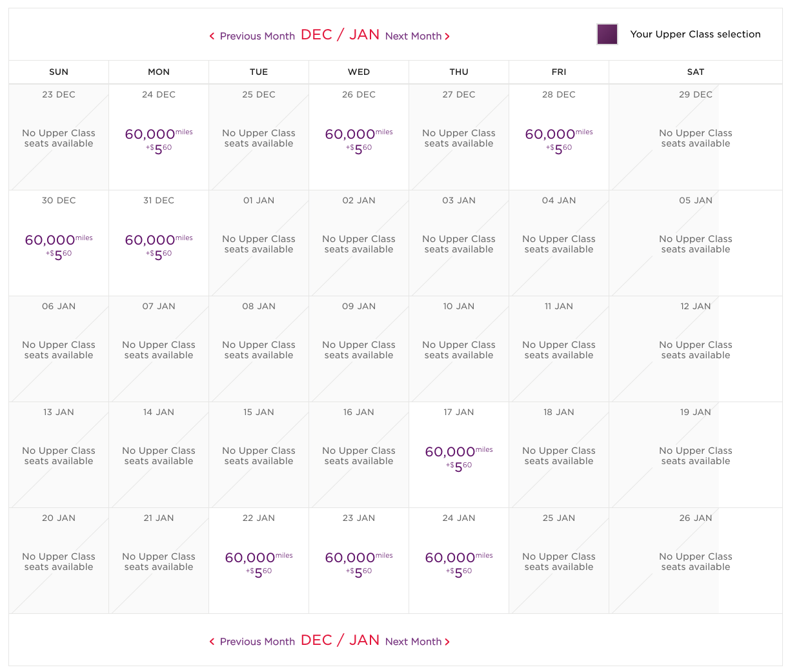Choose the 28 DEC 60,000 miles fare
Image resolution: width=790 pixels, height=672 pixels.
click(559, 139)
